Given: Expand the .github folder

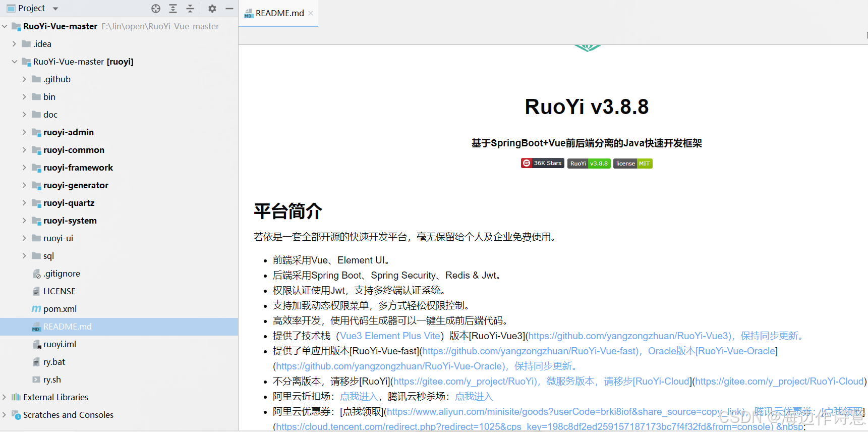Looking at the screenshot, I should tap(24, 79).
